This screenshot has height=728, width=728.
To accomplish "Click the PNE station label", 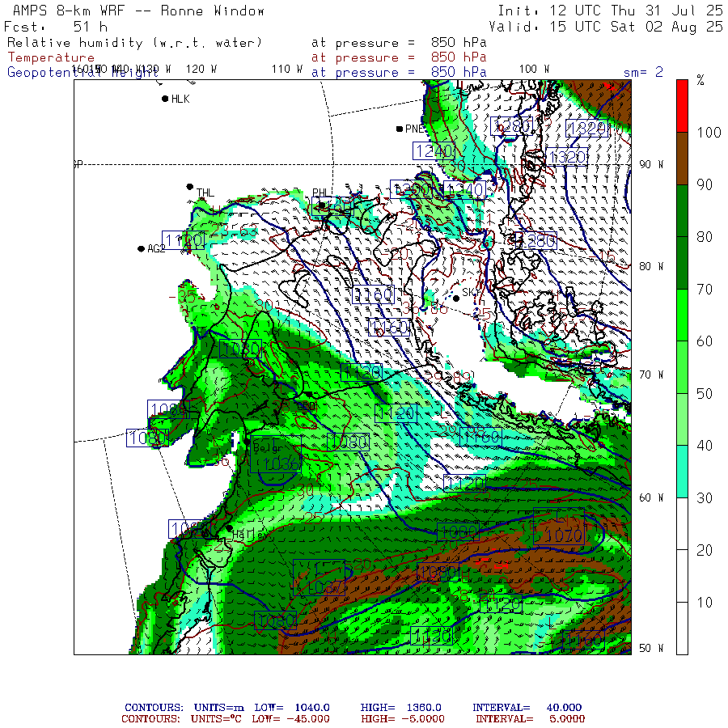I will tap(414, 129).
